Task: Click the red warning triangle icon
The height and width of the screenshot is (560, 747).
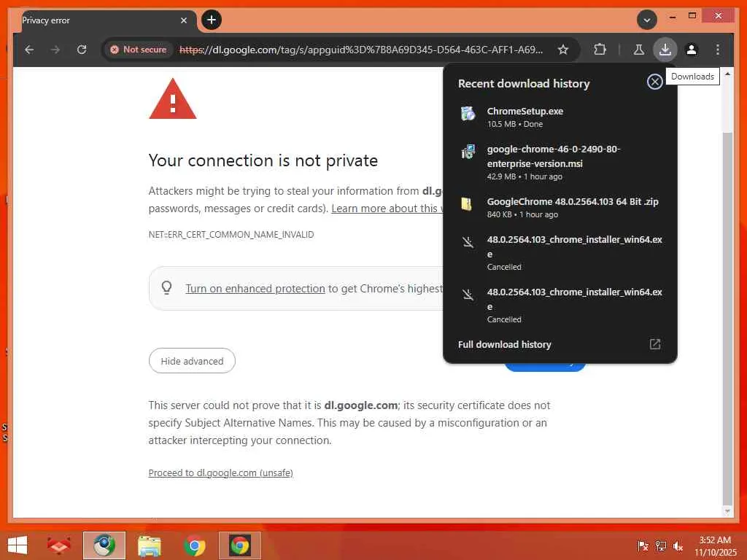Action: (x=173, y=99)
